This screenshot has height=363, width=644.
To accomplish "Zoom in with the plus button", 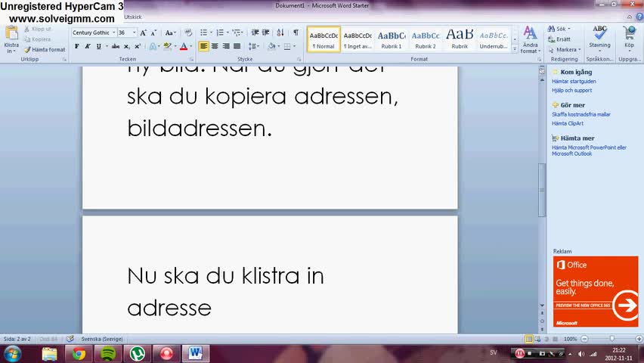I will tap(639, 339).
